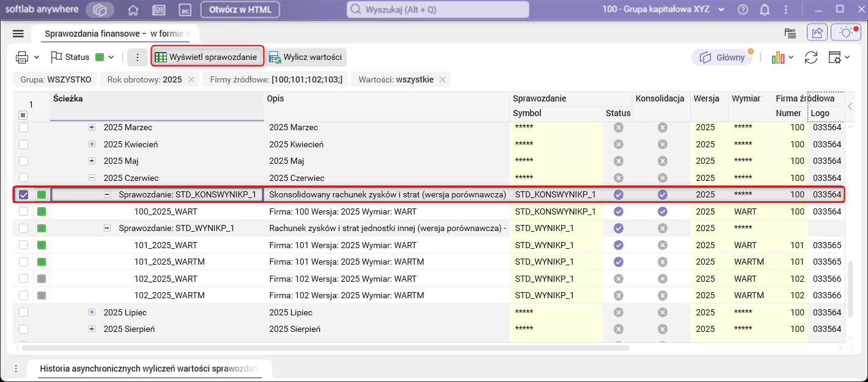
Task: Open the bar chart icon in toolbar
Action: tap(778, 57)
